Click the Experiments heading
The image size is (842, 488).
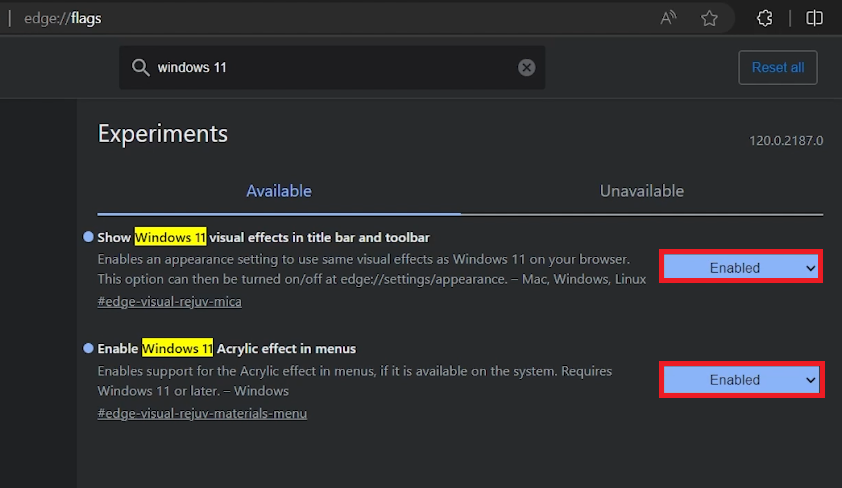[163, 134]
